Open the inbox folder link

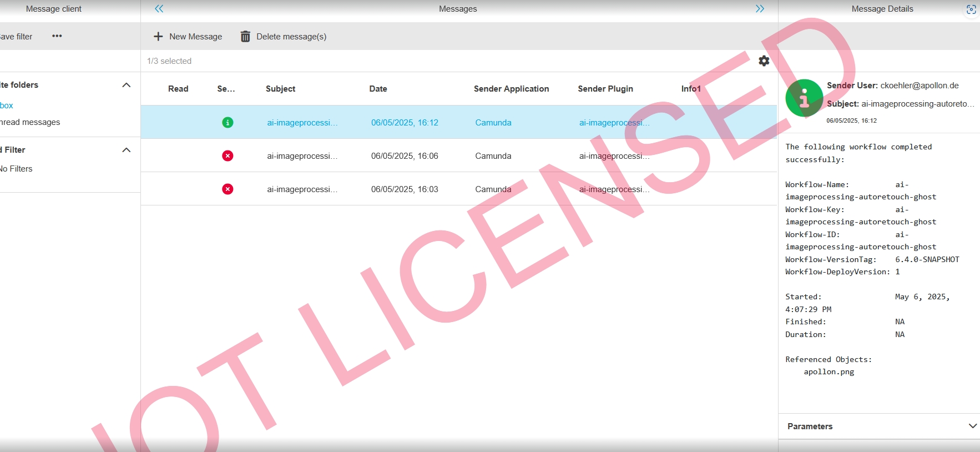coord(7,106)
